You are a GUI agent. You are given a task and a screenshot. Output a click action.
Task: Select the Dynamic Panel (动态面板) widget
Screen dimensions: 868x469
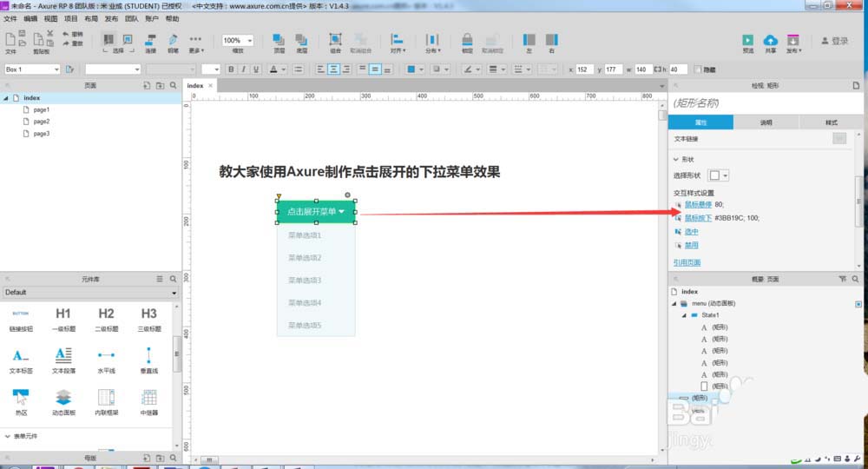(x=63, y=402)
